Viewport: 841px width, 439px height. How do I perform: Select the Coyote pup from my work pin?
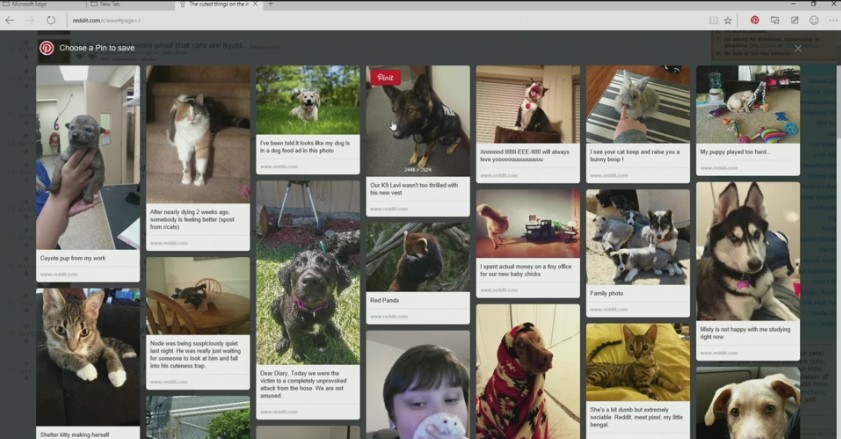(x=87, y=158)
